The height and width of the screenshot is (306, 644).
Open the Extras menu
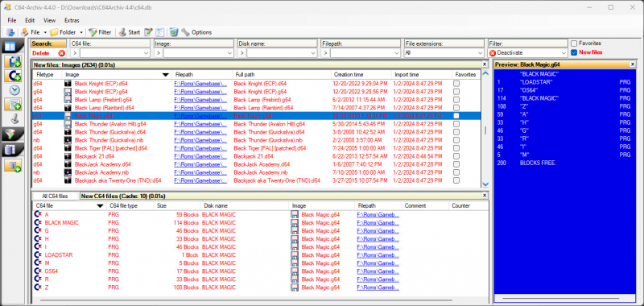[x=72, y=20]
